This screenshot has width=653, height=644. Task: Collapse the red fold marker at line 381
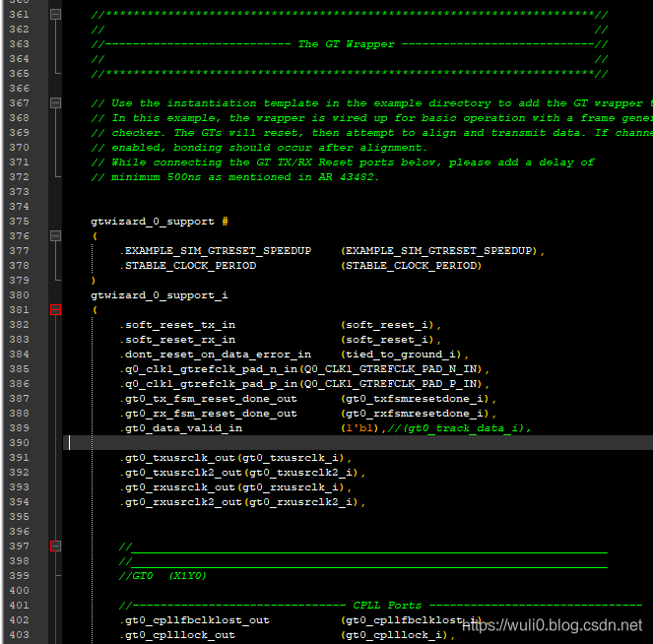click(x=55, y=310)
